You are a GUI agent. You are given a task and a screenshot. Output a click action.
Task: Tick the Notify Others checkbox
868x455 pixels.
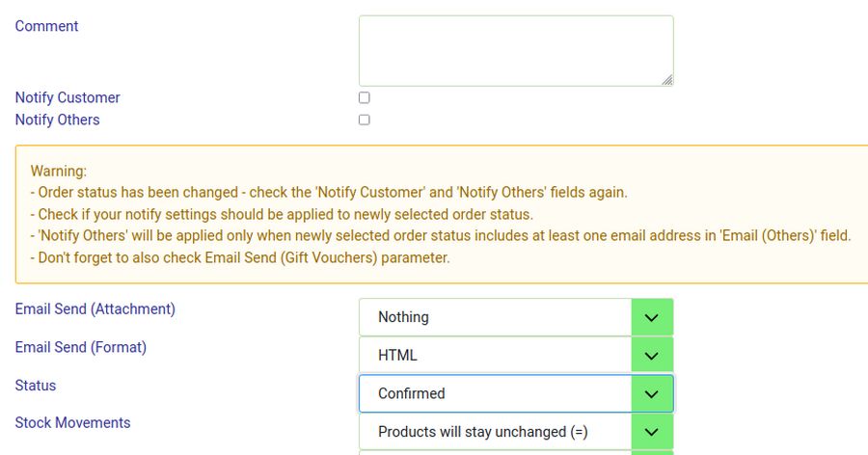pos(365,120)
